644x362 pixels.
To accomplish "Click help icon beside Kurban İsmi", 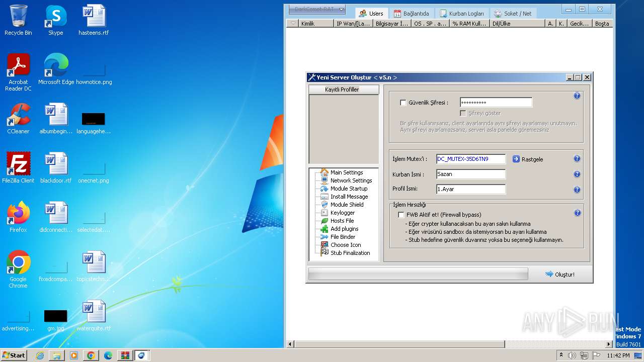I will [577, 174].
